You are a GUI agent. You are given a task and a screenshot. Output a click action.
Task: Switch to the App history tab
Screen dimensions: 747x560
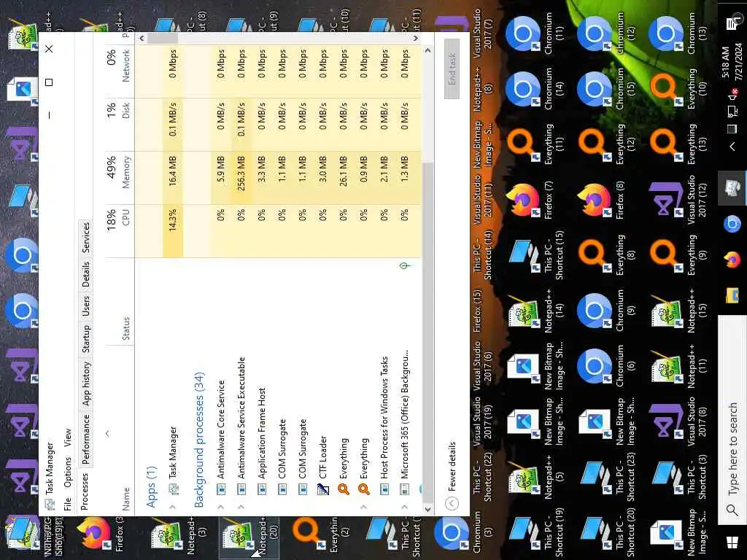(85, 384)
